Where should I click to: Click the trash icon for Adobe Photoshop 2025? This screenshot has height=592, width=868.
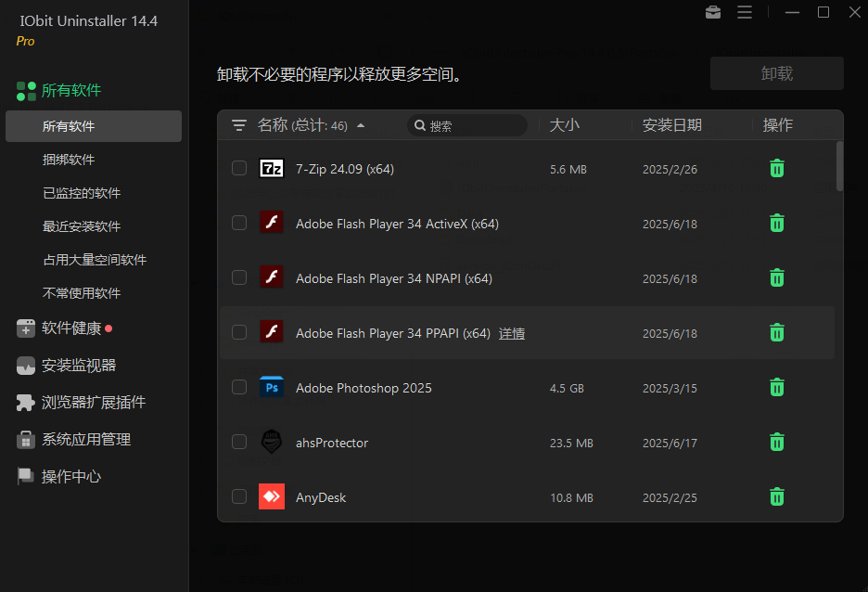point(777,388)
